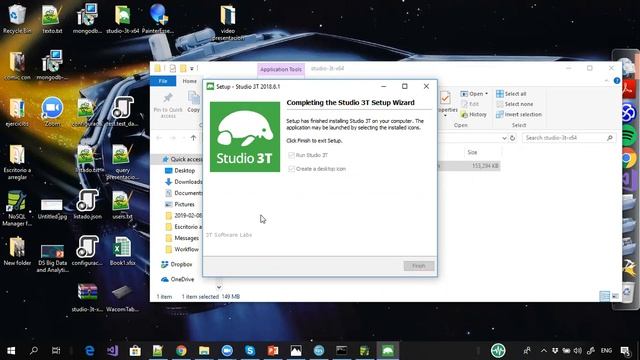Select the Zoom desktop shortcut
Viewport: 640px width, 360px height.
[x=52, y=112]
